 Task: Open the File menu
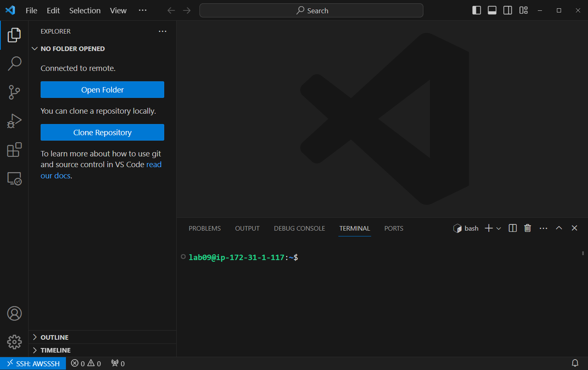coord(32,10)
